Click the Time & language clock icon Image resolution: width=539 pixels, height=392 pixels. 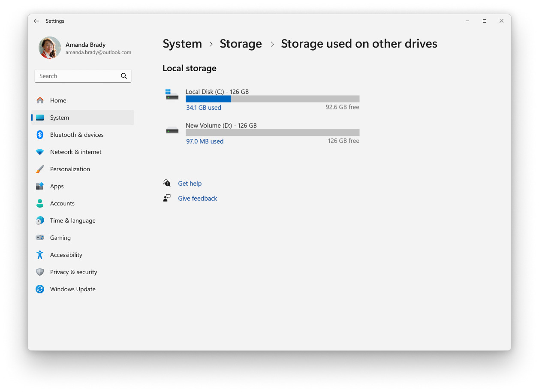click(40, 220)
